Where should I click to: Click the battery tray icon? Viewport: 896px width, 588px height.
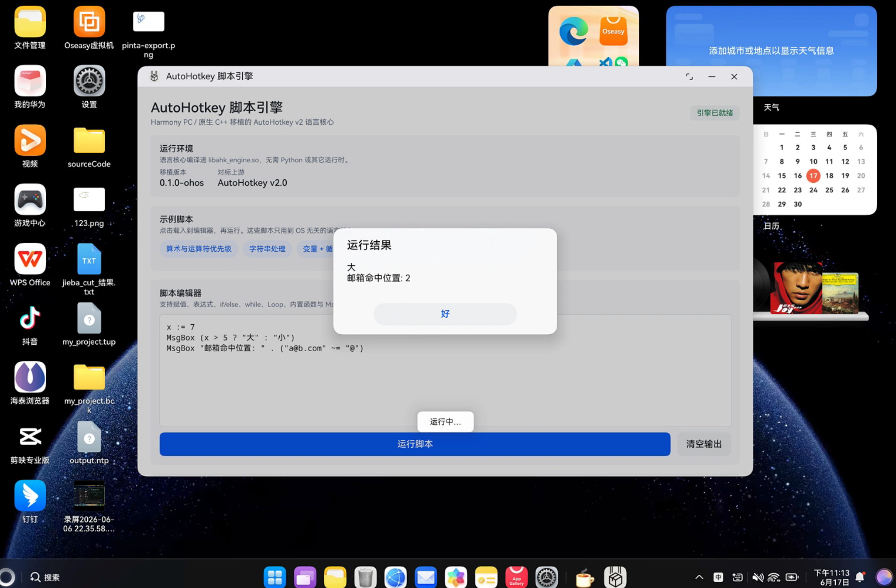[792, 577]
